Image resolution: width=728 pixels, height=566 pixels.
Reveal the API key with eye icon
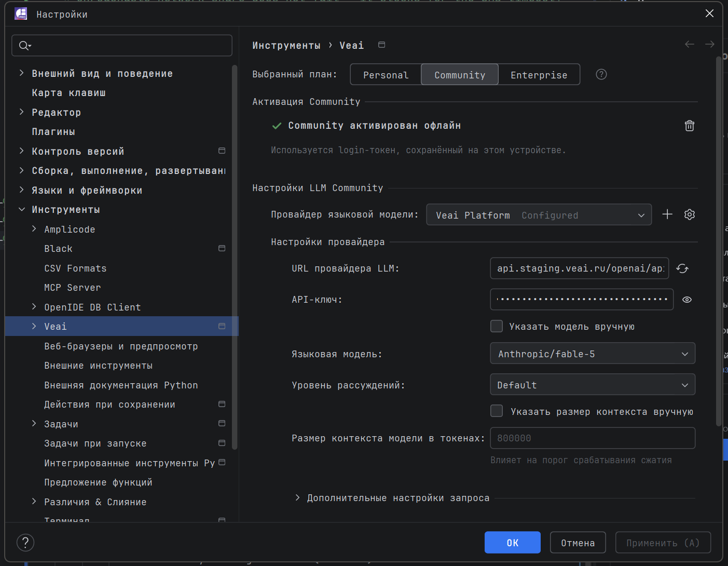pyautogui.click(x=687, y=300)
